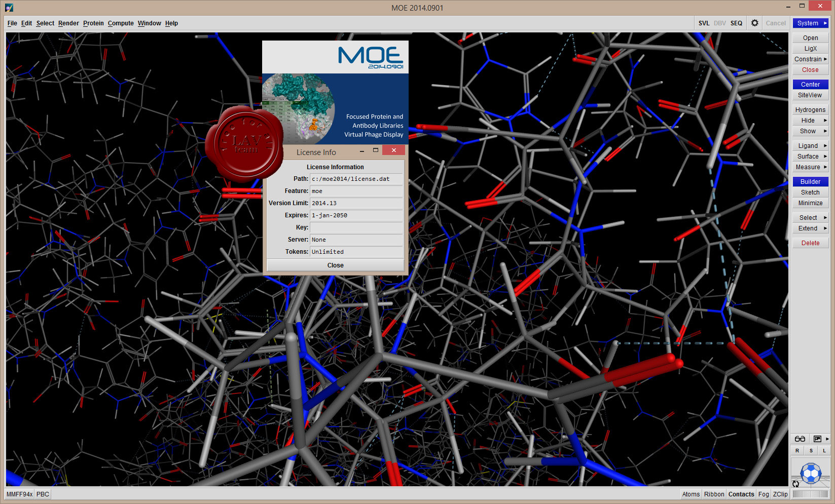The image size is (835, 504).
Task: Click the MMFF94x forcefield indicator
Action: pyautogui.click(x=19, y=494)
